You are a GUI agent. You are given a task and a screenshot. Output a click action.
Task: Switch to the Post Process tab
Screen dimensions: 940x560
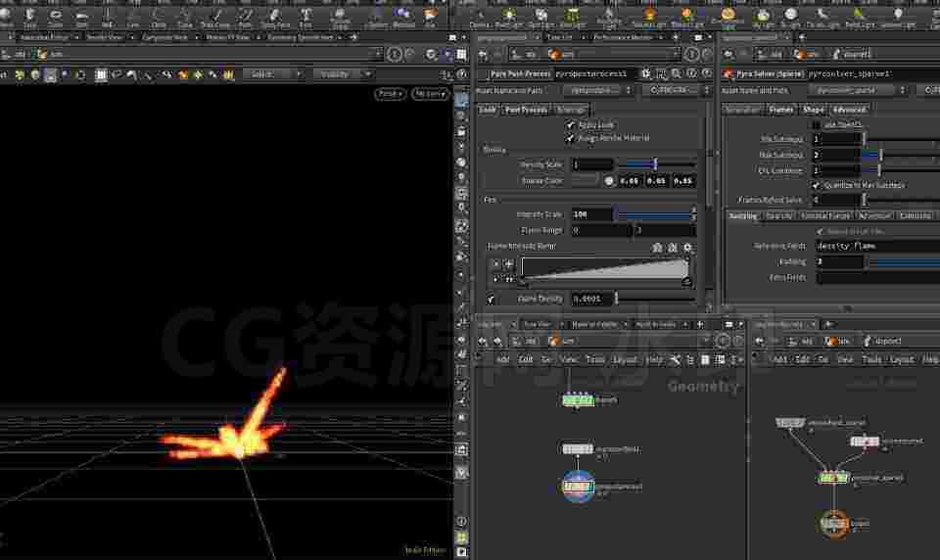(526, 110)
